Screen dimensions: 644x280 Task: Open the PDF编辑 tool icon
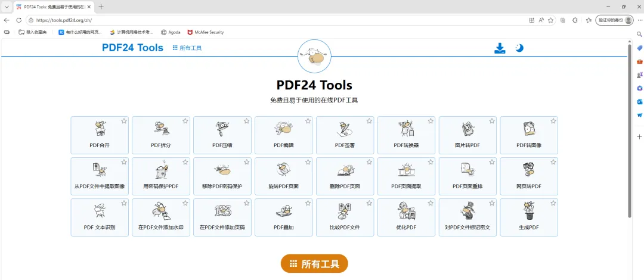283,129
